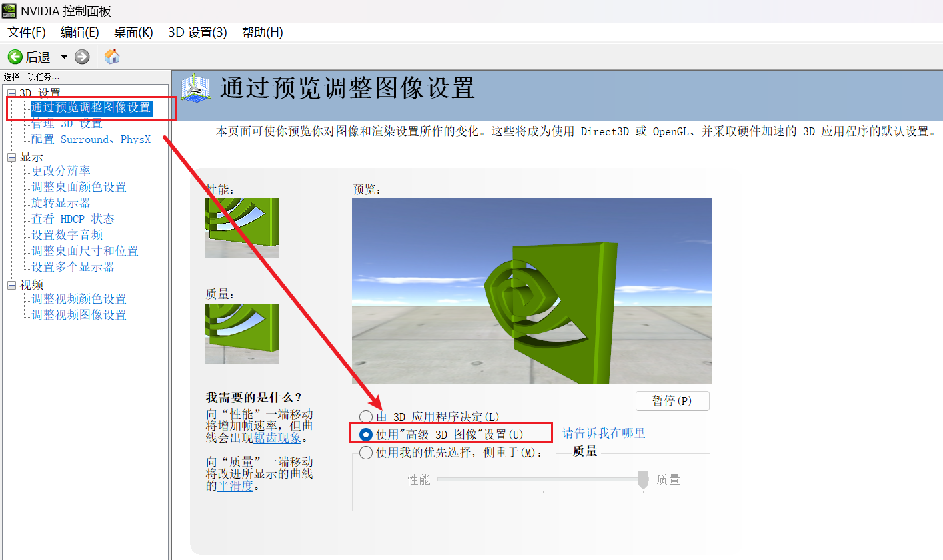Select 使用"高级 3D 图像"设置 radio button
Image resolution: width=943 pixels, height=560 pixels.
366,434
